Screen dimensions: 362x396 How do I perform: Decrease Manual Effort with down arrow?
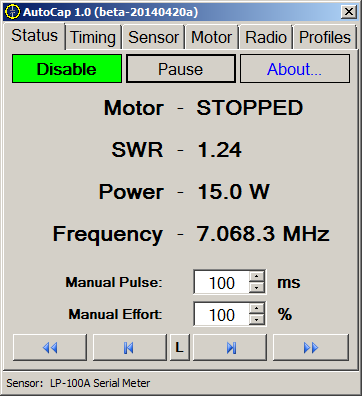(x=257, y=320)
